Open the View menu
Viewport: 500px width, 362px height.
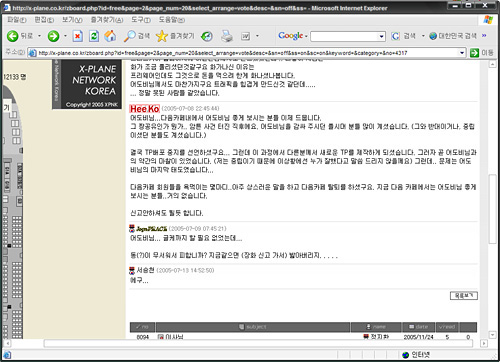pyautogui.click(x=72, y=20)
